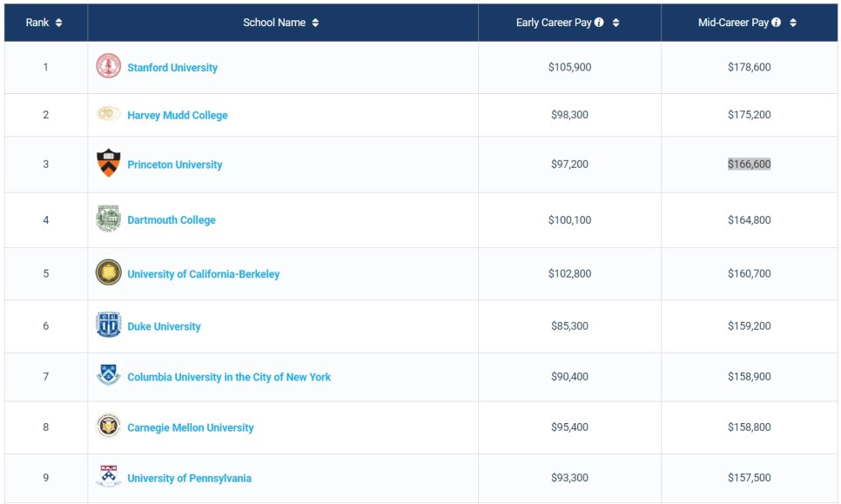The height and width of the screenshot is (504, 841).
Task: Click the Duke University logo icon
Action: (108, 326)
